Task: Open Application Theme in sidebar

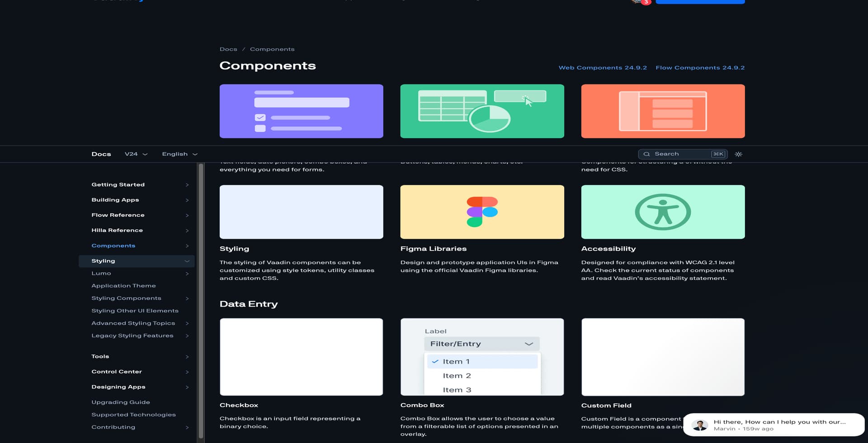Action: [123, 286]
